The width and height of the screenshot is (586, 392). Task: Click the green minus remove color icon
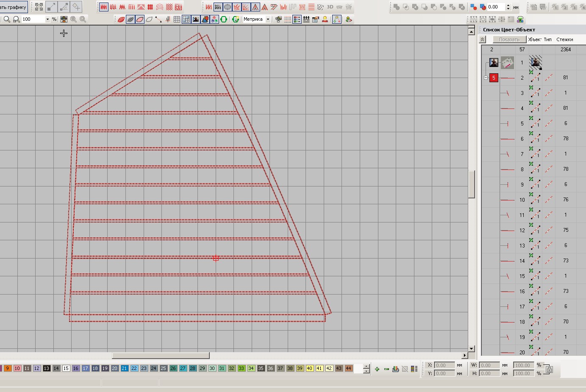[386, 369]
